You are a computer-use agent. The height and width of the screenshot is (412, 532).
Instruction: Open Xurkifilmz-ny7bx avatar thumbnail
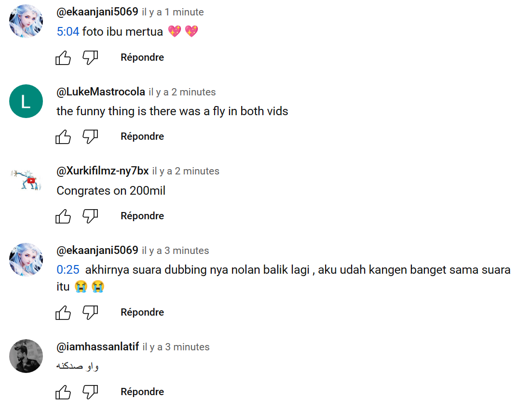(x=26, y=180)
